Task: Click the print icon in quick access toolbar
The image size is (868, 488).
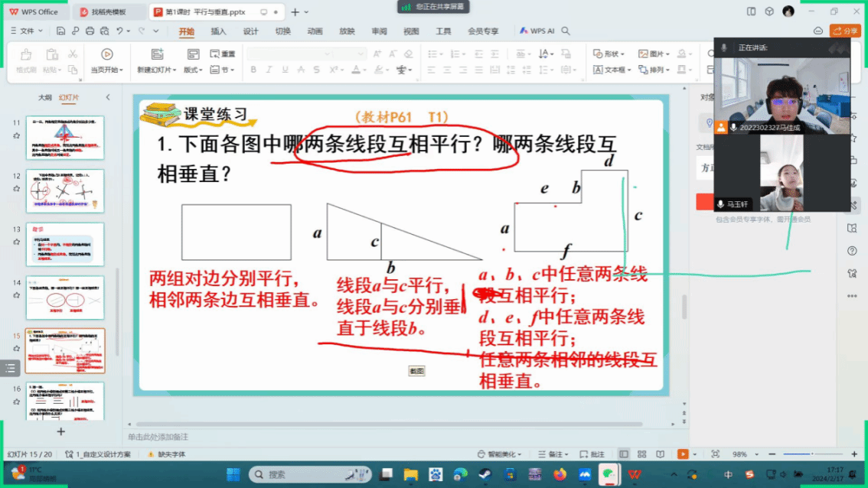Action: pos(90,31)
